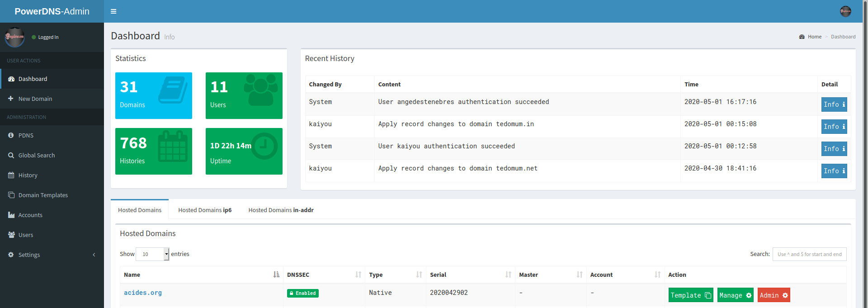Open Global Search from the sidebar
Image resolution: width=868 pixels, height=308 pixels.
[37, 155]
